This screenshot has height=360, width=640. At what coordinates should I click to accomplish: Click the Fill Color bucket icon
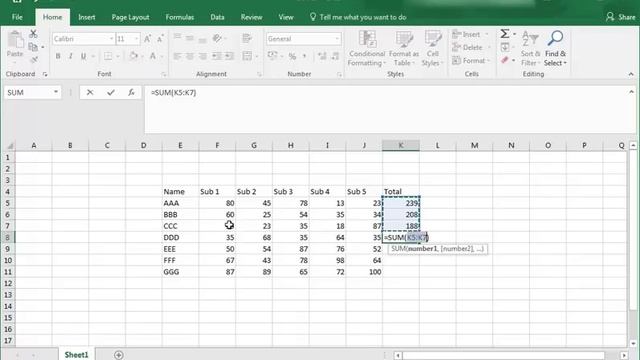(133, 56)
